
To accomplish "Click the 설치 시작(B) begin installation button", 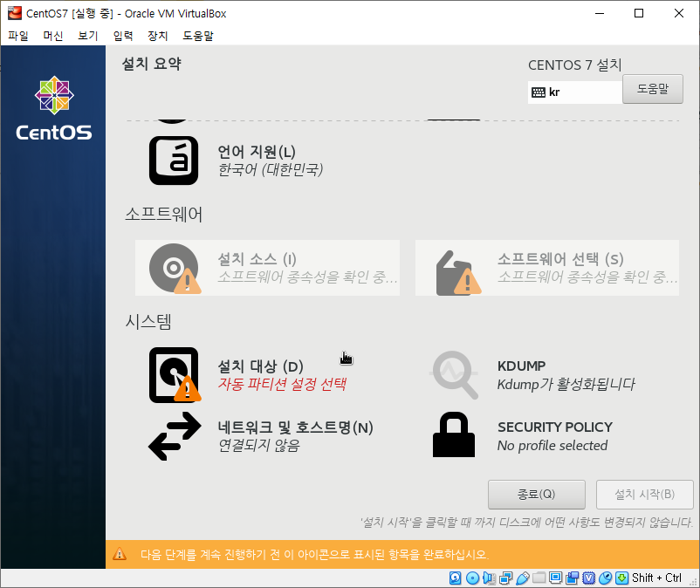I will [645, 495].
